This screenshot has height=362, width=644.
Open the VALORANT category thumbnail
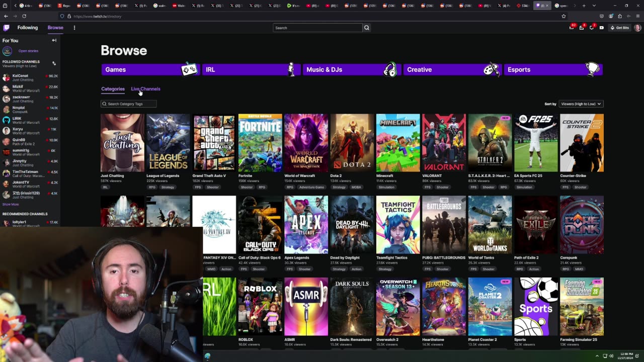[x=444, y=143]
